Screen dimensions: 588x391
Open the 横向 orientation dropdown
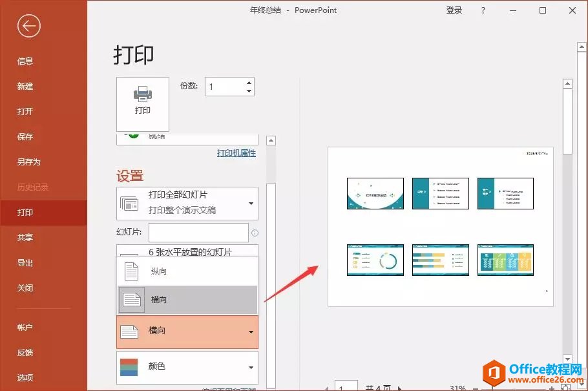[x=251, y=332]
